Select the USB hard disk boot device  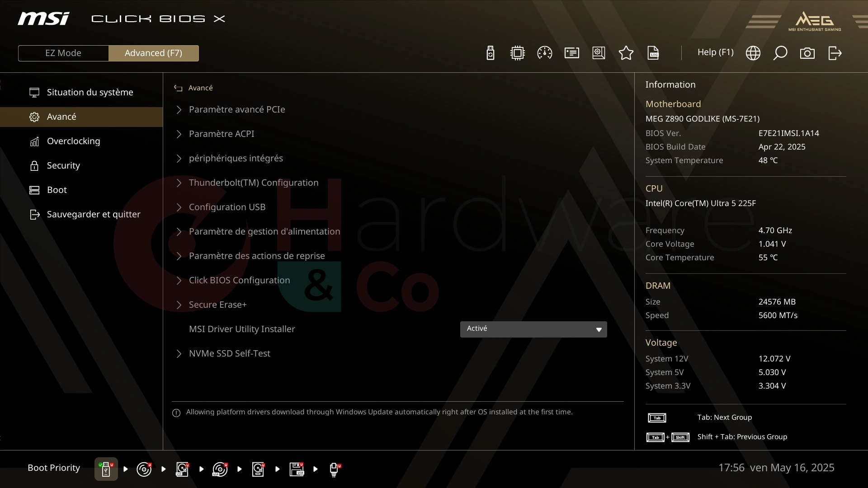[x=182, y=469]
